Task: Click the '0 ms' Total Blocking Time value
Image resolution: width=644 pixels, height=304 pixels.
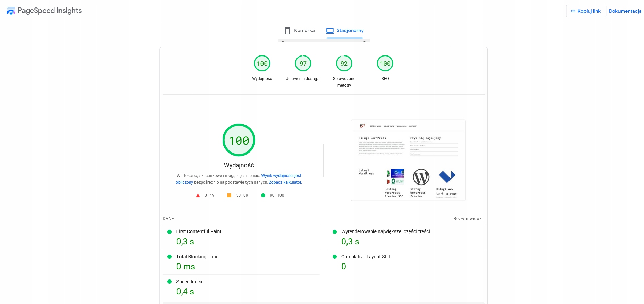Action: point(186,267)
